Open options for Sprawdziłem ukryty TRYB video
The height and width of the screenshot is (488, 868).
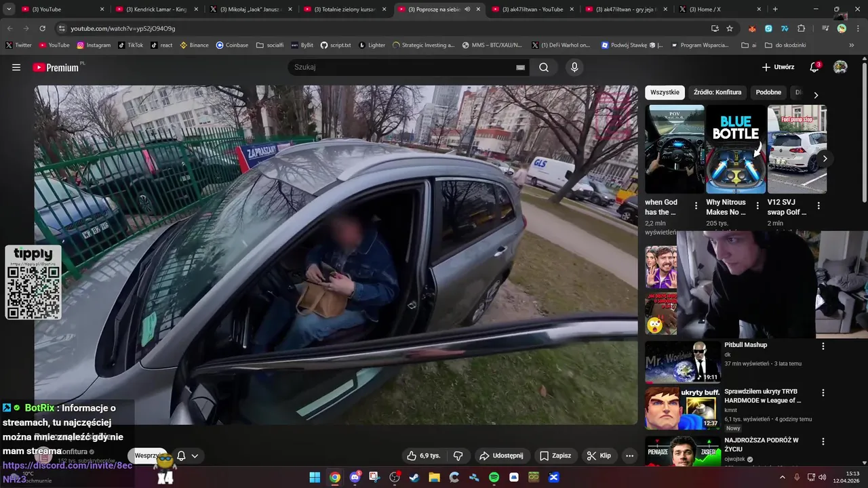[x=823, y=392]
